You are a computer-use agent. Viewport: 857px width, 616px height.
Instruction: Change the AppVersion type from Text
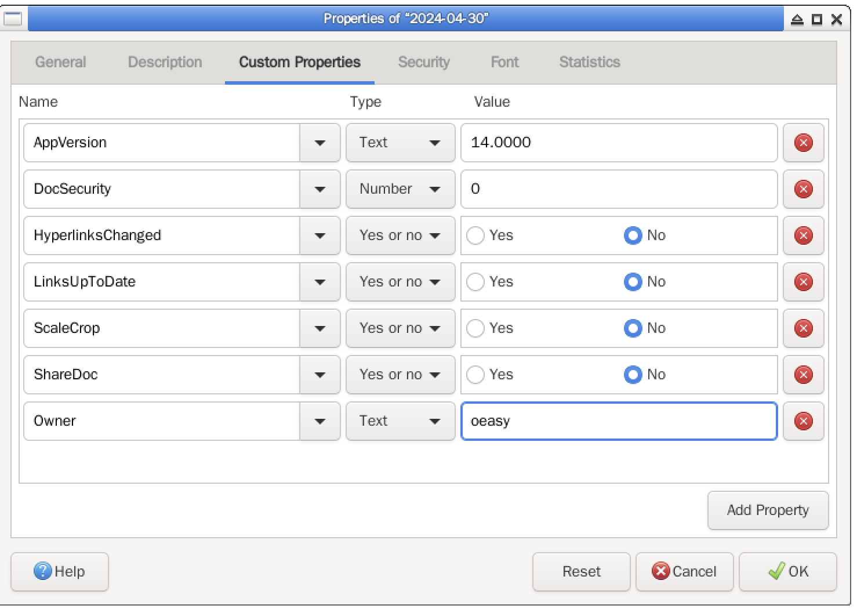point(401,143)
